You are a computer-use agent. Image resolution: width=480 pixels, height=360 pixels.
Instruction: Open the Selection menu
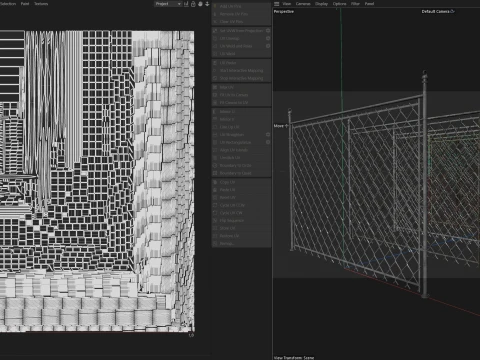(8, 4)
